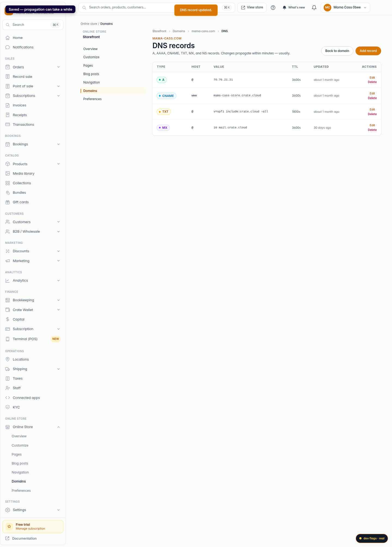Expand the Orders section chevron

[59, 67]
